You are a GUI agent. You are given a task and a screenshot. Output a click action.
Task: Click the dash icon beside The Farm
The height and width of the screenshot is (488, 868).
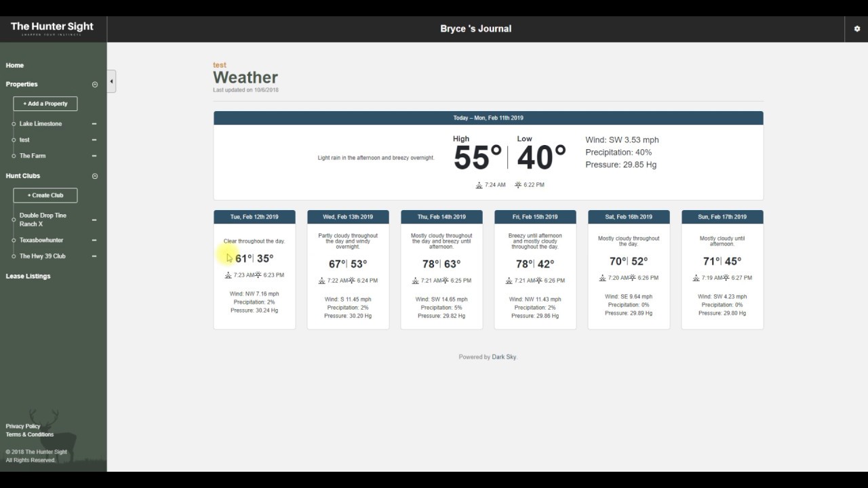(x=94, y=156)
